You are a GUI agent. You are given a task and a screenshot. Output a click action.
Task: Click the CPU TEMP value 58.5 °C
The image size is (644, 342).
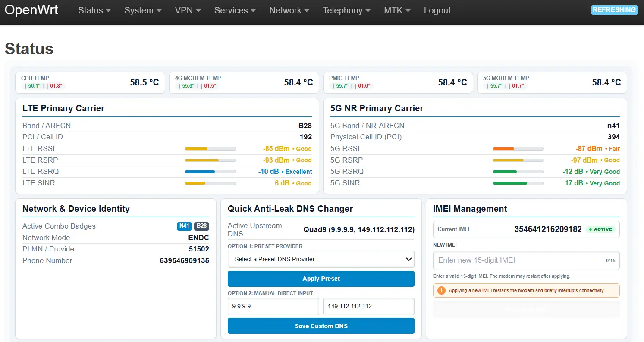click(145, 82)
